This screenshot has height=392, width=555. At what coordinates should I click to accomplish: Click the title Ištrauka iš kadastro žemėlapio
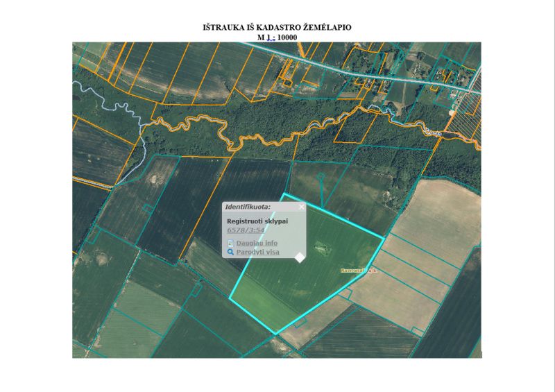click(277, 27)
